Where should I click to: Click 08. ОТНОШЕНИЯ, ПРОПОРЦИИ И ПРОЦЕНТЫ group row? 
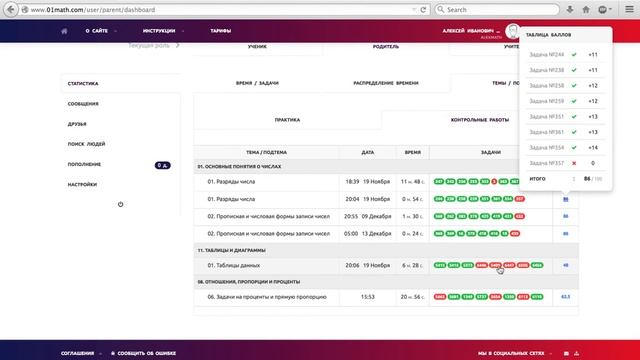click(386, 282)
